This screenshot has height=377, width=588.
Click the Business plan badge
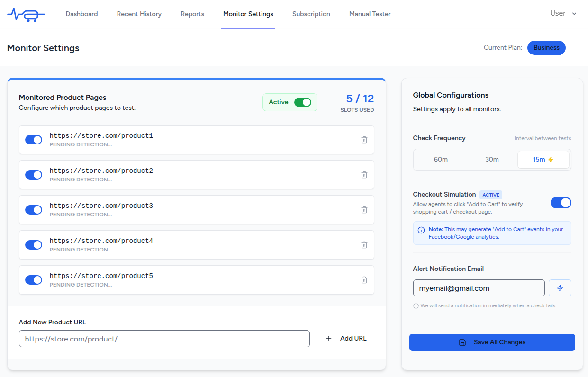546,47
